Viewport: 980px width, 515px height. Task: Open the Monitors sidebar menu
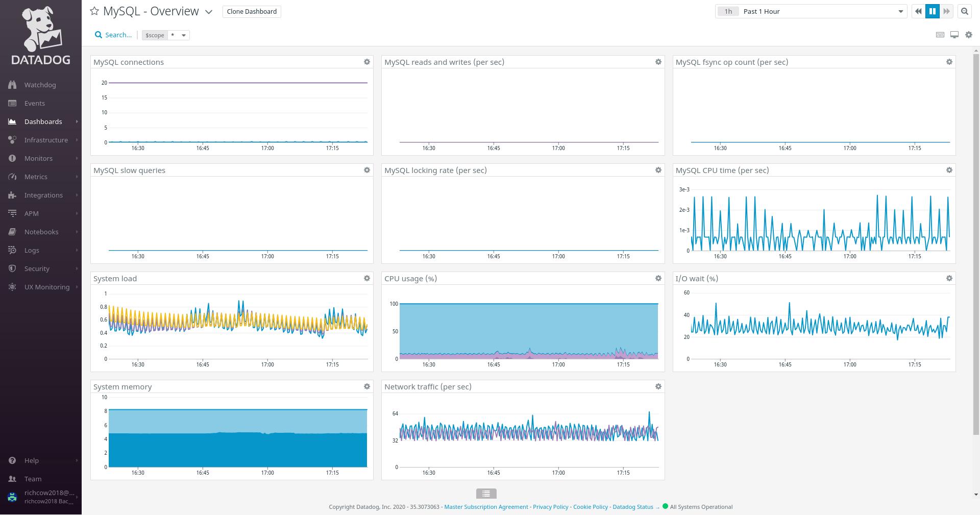point(38,158)
